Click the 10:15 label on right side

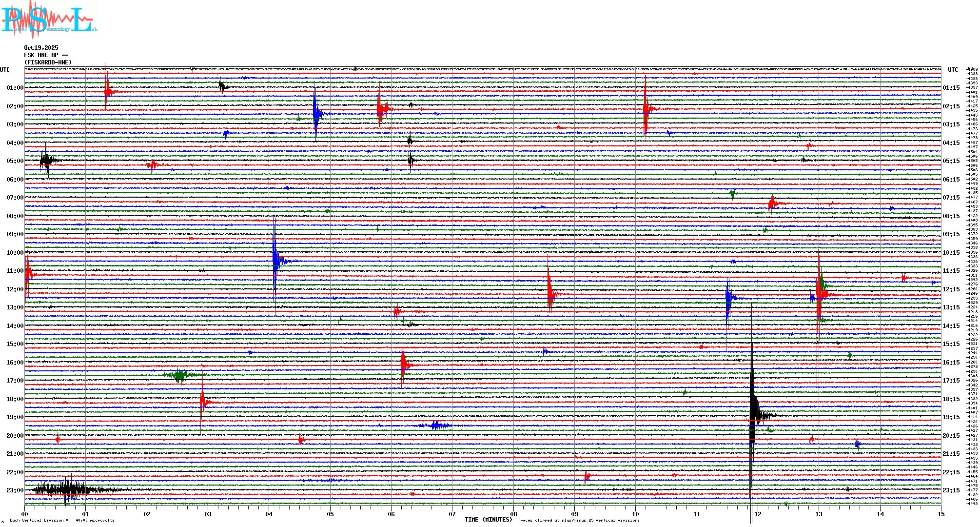pyautogui.click(x=951, y=253)
